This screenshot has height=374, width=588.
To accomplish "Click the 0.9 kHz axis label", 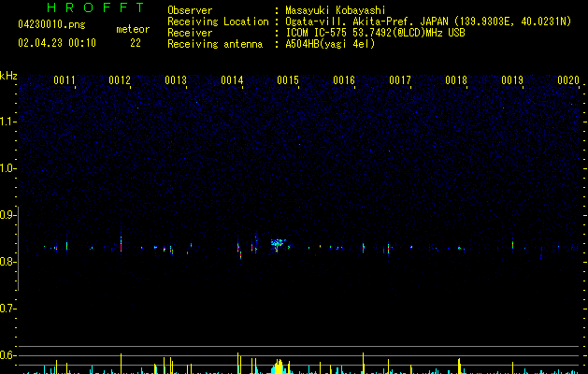I will coord(7,215).
